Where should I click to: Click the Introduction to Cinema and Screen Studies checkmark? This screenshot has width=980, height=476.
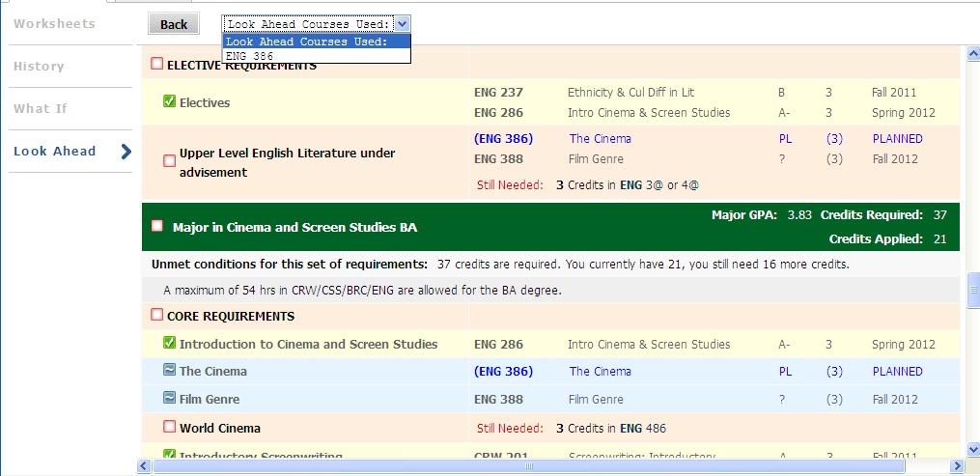[x=169, y=343]
